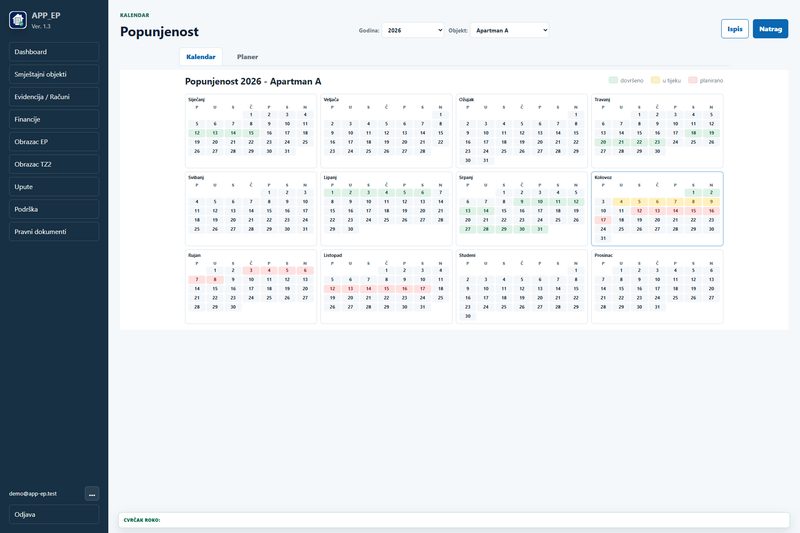Image resolution: width=800 pixels, height=533 pixels.
Task: Select the Listopad month title
Action: [333, 255]
